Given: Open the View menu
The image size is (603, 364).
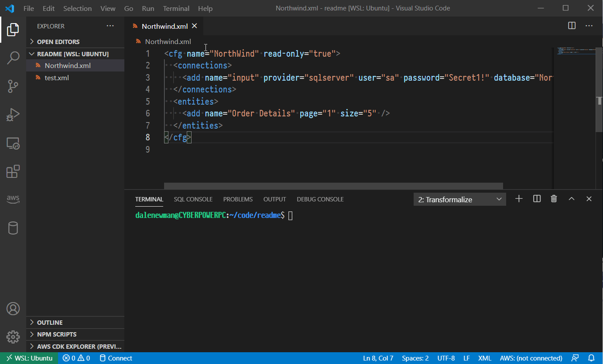Looking at the screenshot, I should coord(108,8).
